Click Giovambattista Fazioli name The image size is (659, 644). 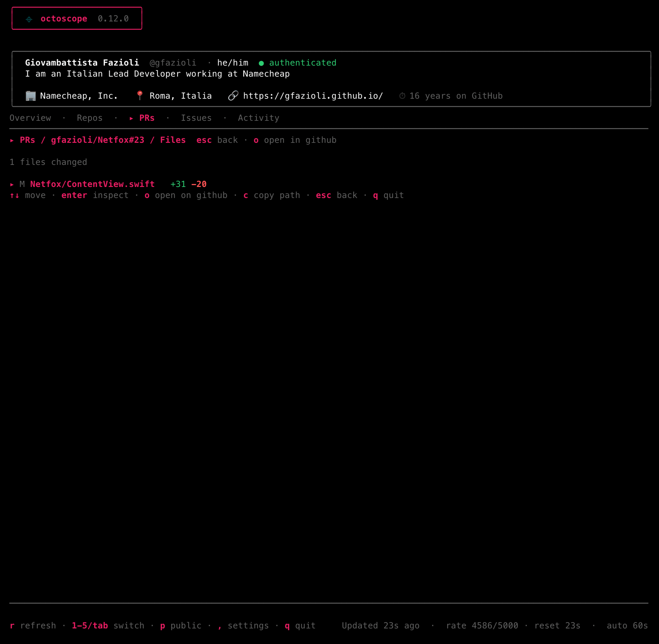pyautogui.click(x=82, y=63)
